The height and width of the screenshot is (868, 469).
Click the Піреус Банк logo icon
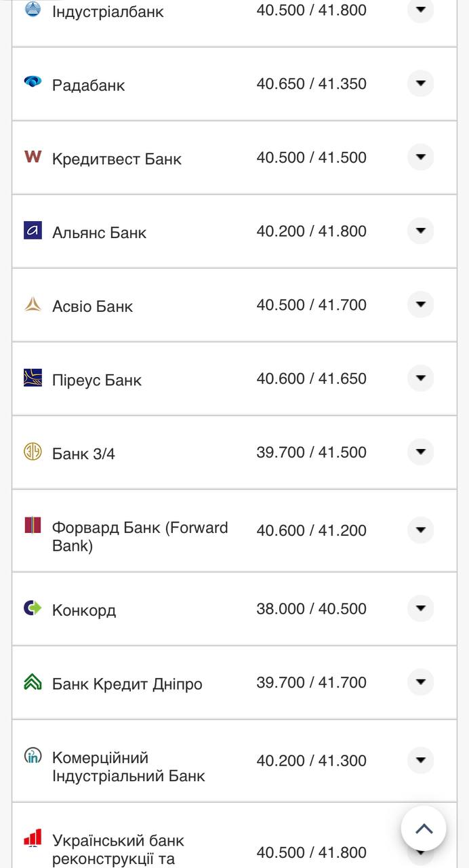pos(33,378)
